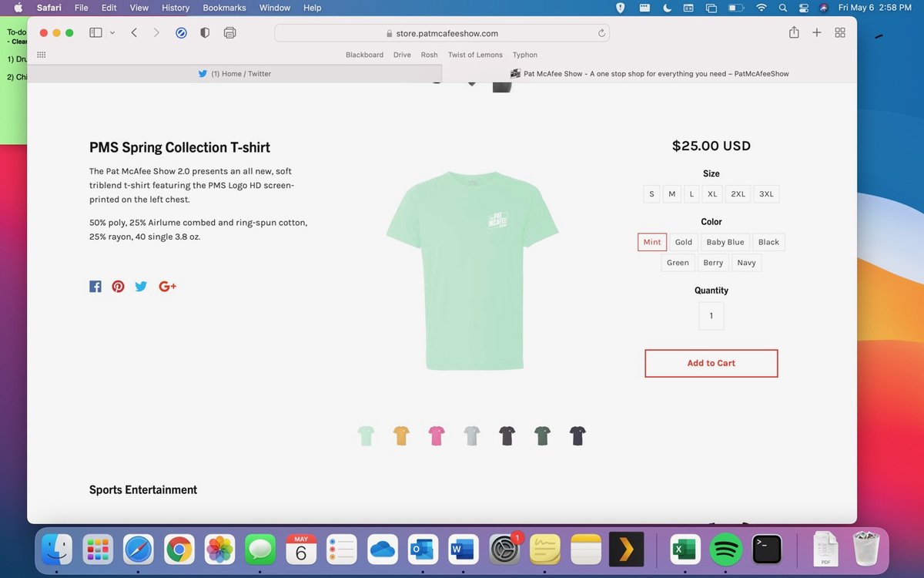The width and height of the screenshot is (924, 578).
Task: Open the Typhon bookmark
Action: (525, 55)
